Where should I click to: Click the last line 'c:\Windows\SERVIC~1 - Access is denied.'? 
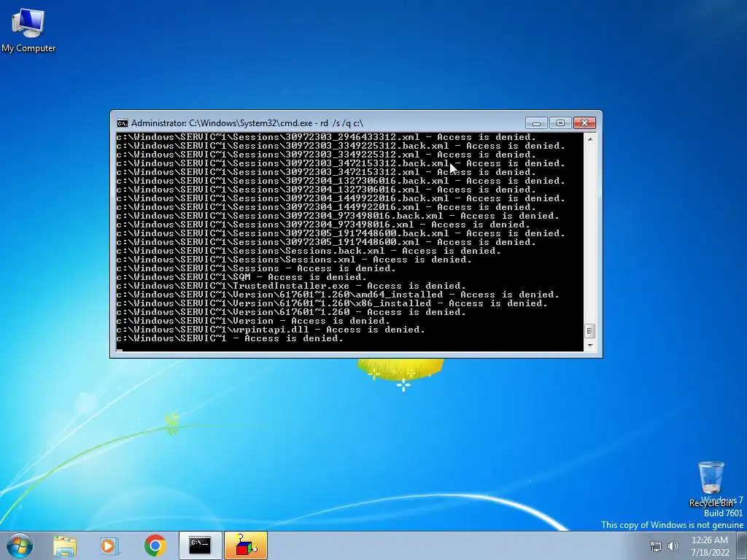click(x=230, y=338)
